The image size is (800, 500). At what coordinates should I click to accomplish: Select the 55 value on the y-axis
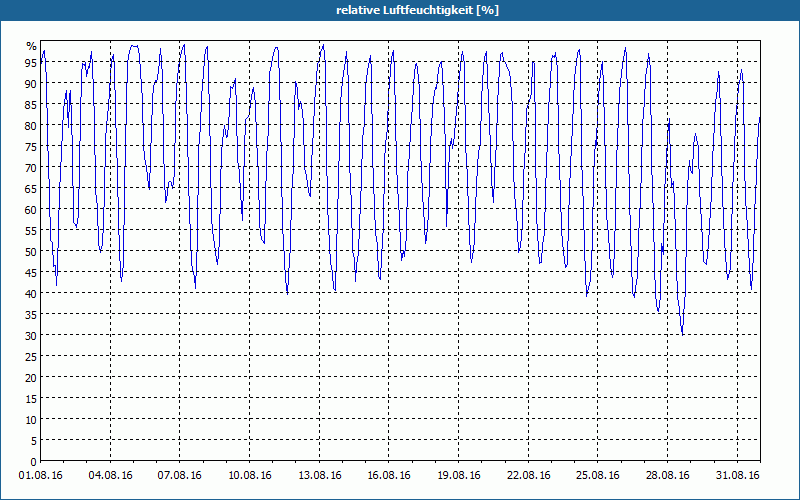click(32, 231)
